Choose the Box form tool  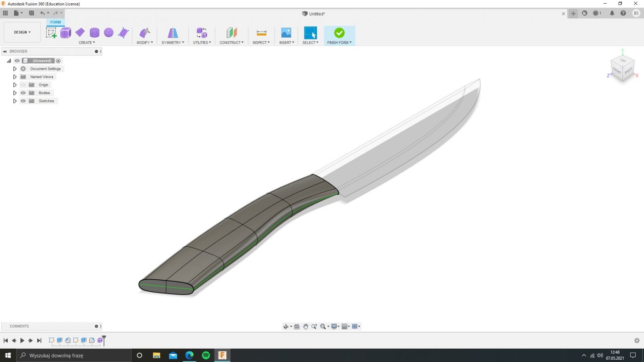(x=66, y=33)
